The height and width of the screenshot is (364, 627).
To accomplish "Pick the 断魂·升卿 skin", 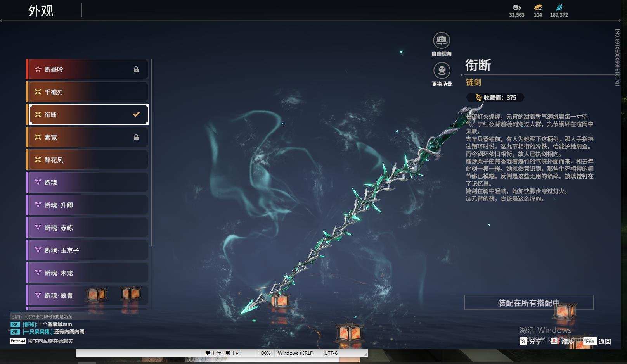I will point(87,205).
